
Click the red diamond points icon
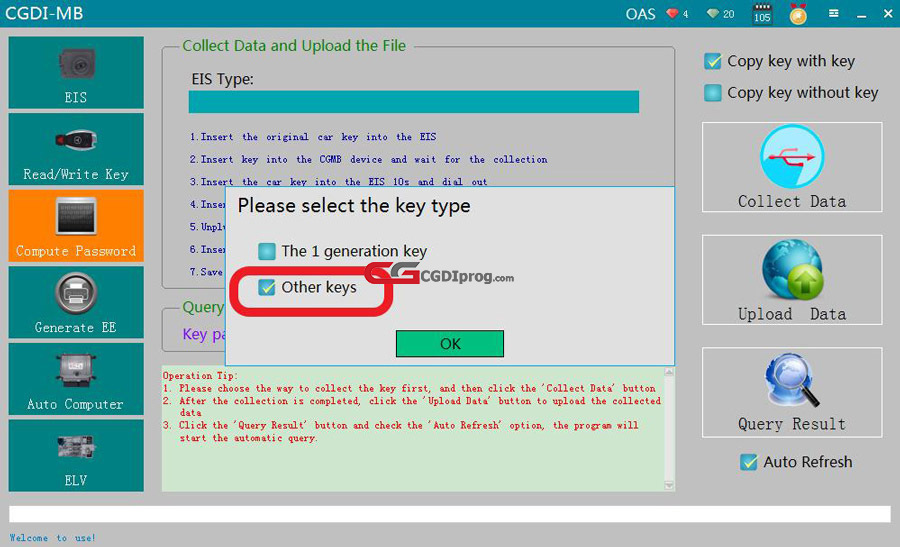pos(672,13)
